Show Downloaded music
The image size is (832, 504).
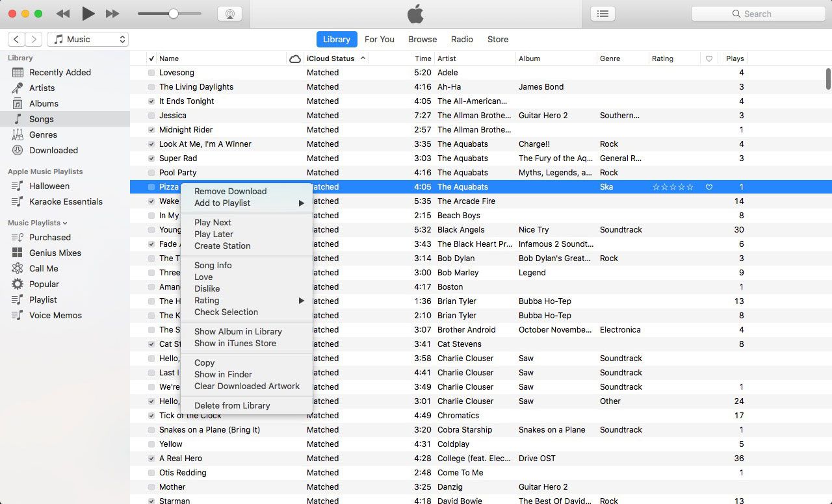[x=53, y=151]
